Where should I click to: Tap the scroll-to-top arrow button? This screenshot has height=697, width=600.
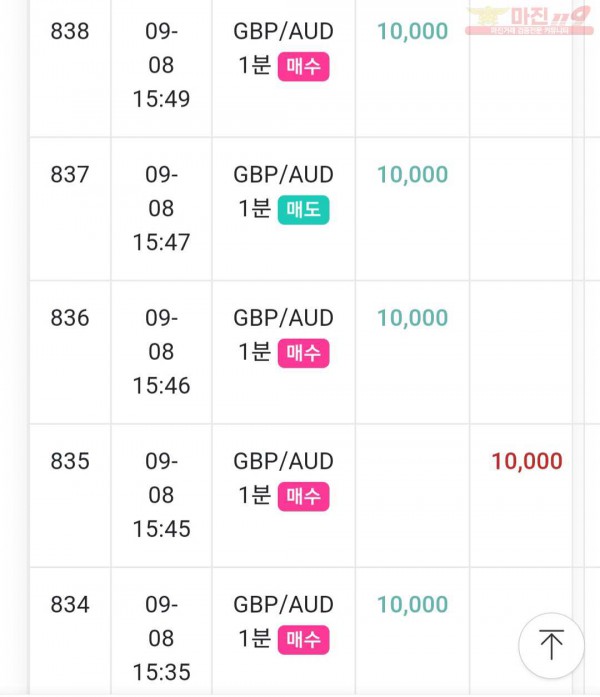[x=551, y=645]
